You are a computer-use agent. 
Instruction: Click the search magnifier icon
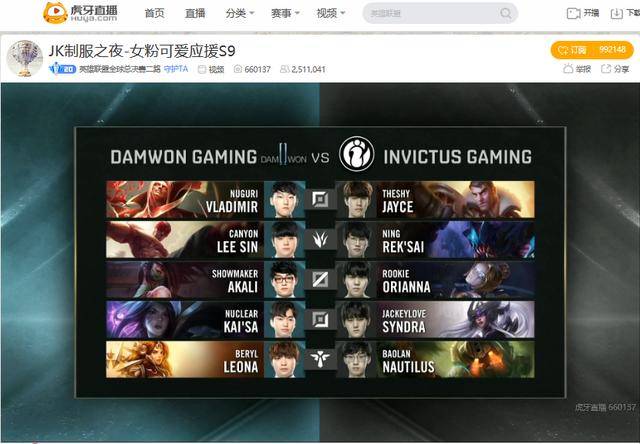pyautogui.click(x=506, y=13)
